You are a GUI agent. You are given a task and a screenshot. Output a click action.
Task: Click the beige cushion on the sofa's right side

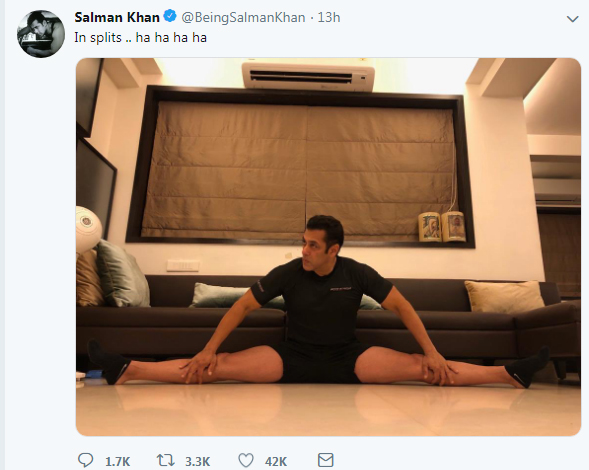coord(504,297)
